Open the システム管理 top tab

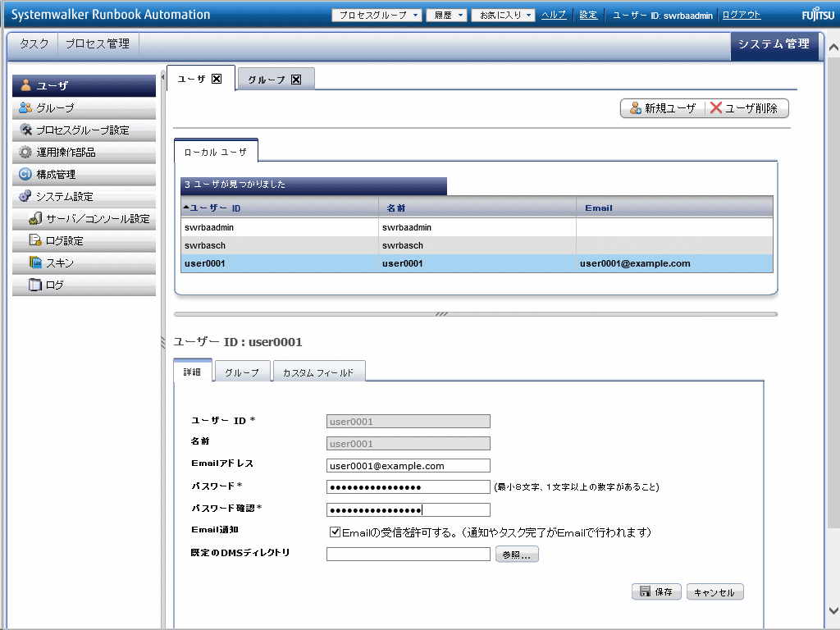(774, 44)
